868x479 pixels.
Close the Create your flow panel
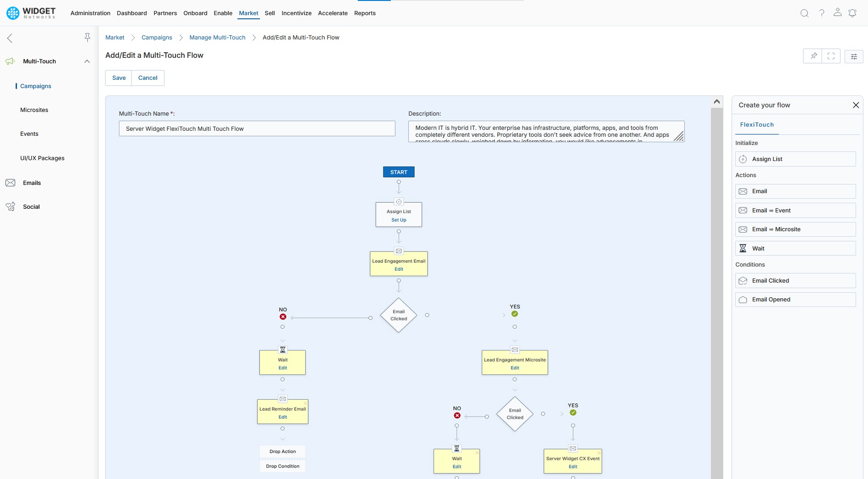[x=856, y=105]
